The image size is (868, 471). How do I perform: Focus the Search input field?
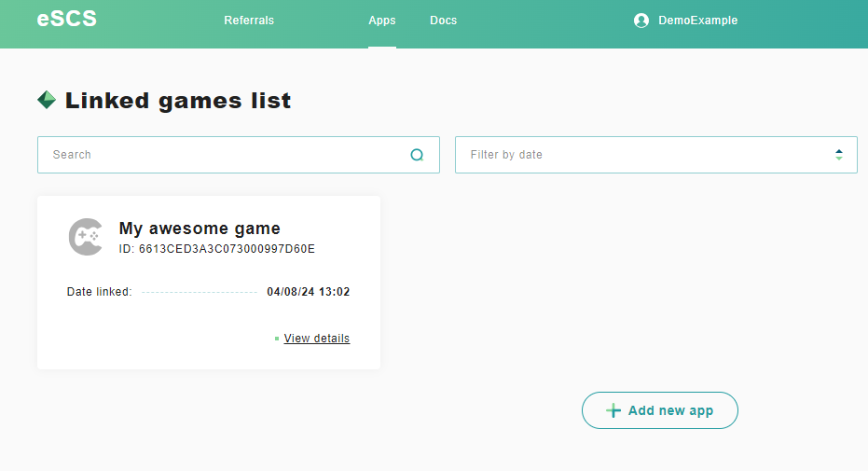pos(224,155)
